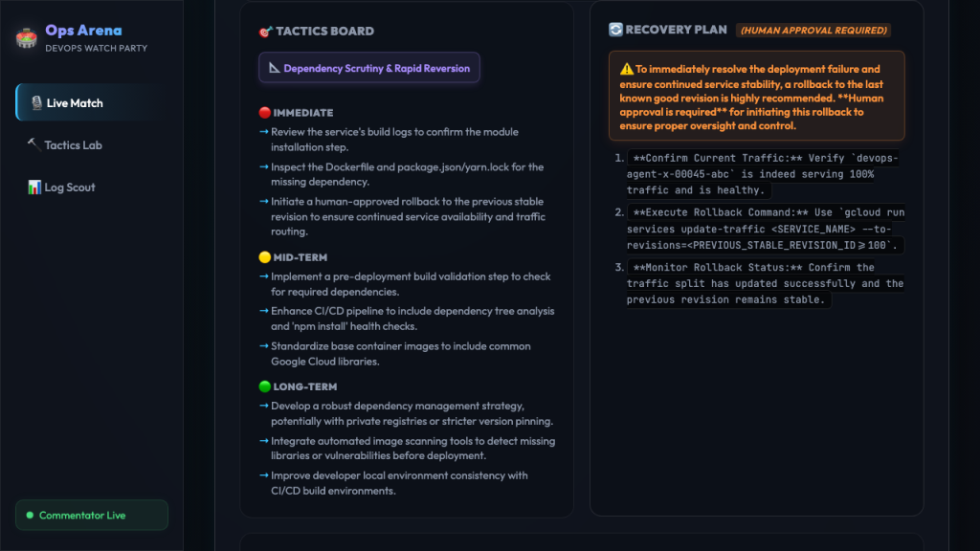
Task: Click the yellow Mid-Term priority circle
Action: [265, 256]
